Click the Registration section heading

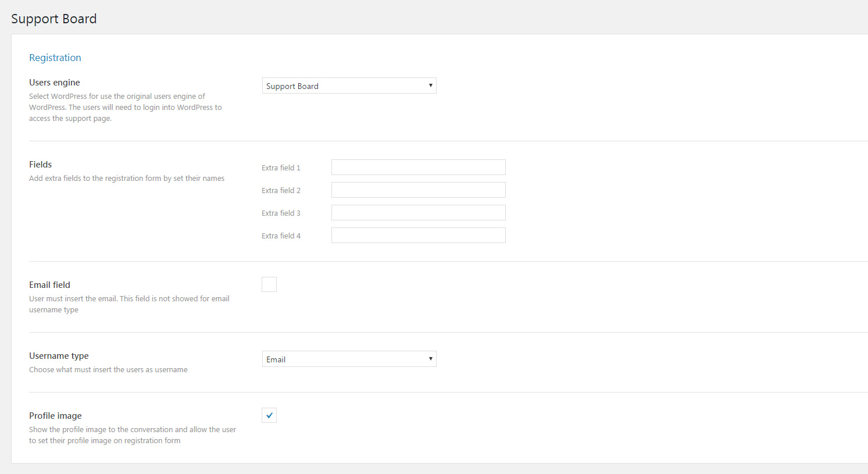point(55,58)
